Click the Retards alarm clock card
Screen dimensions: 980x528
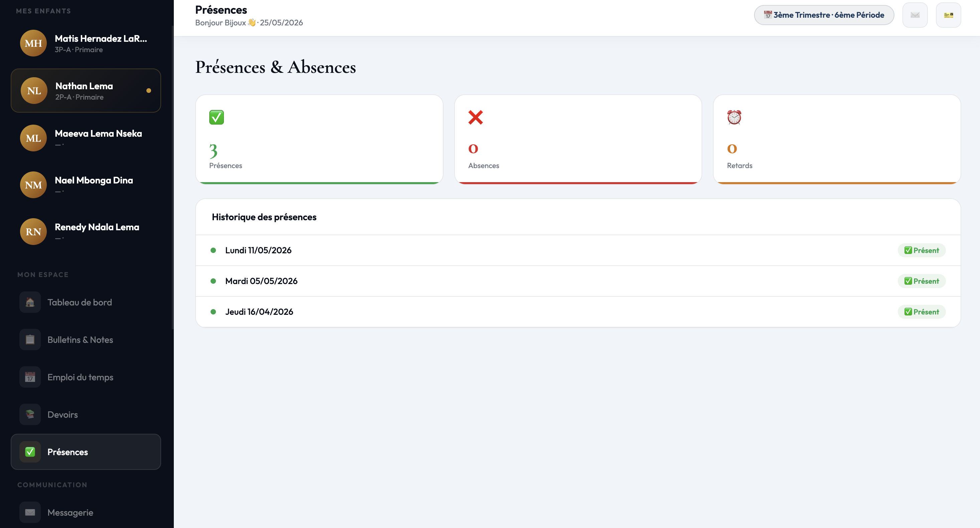point(837,140)
